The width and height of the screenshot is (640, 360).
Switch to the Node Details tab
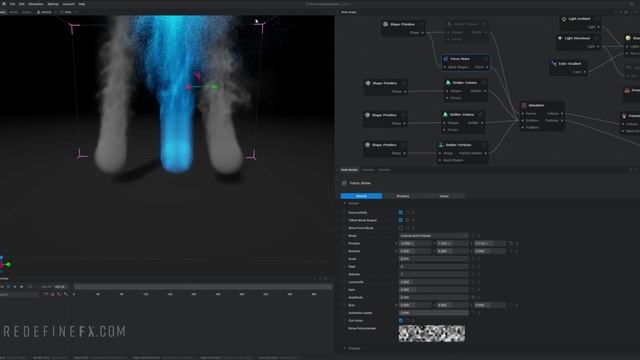coord(349,170)
